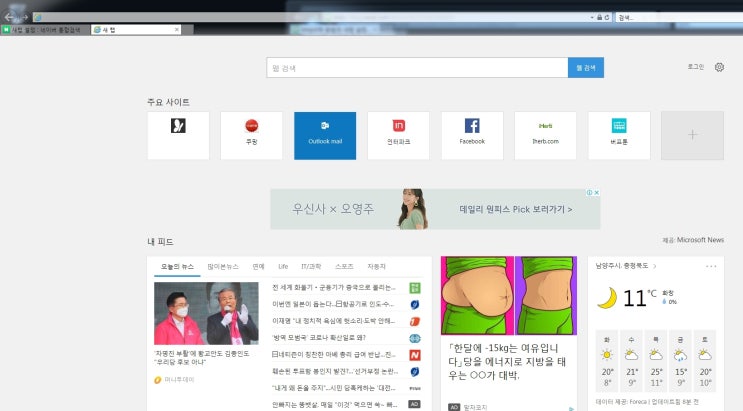Open the 버피툰 site tile
Screen dimensions: 743x411
pos(619,136)
